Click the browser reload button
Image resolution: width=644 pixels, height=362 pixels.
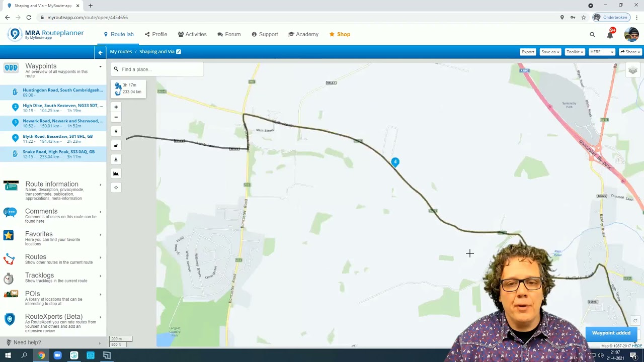click(29, 17)
